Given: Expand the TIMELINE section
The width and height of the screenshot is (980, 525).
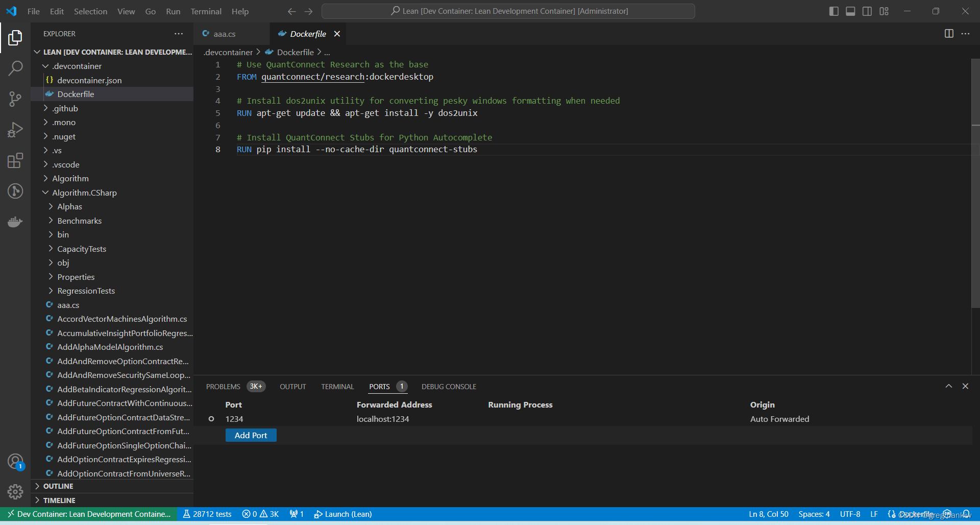Looking at the screenshot, I should pyautogui.click(x=112, y=500).
